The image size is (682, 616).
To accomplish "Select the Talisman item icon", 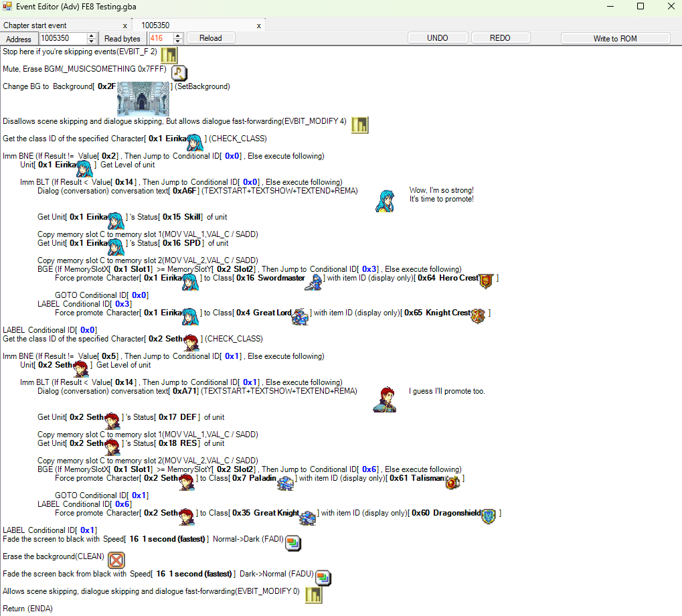I will point(453,481).
